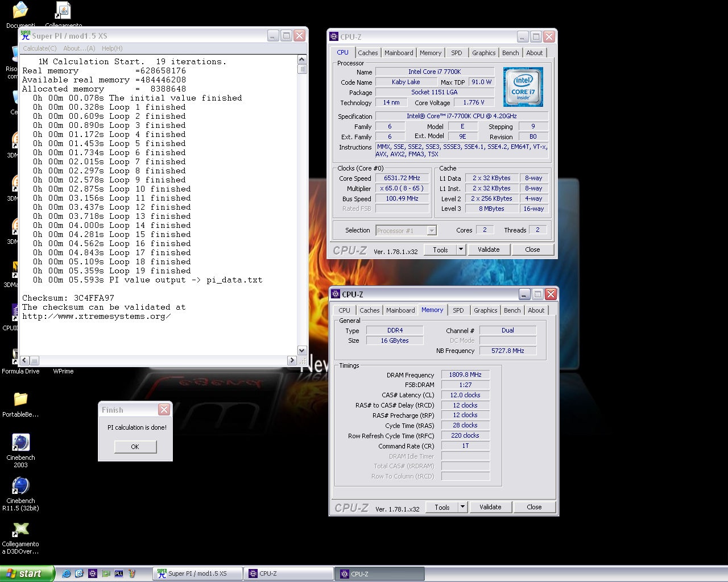Click the upper CPU-Z window title icon

coord(334,36)
